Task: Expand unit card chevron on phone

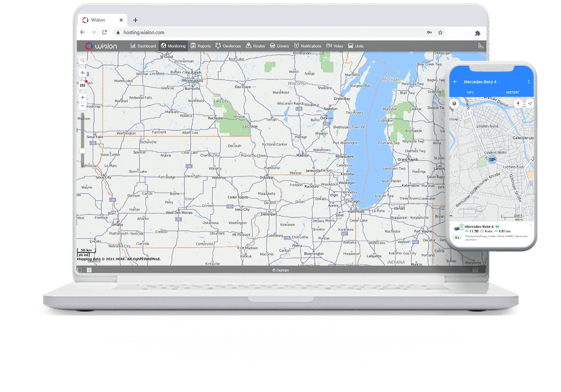Action: (530, 225)
